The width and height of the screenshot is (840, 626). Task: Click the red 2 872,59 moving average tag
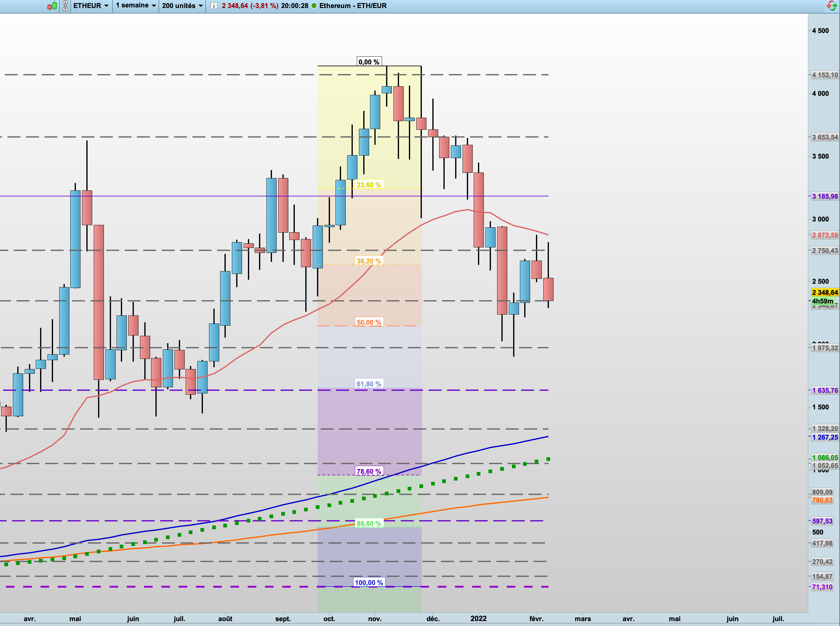(x=825, y=235)
